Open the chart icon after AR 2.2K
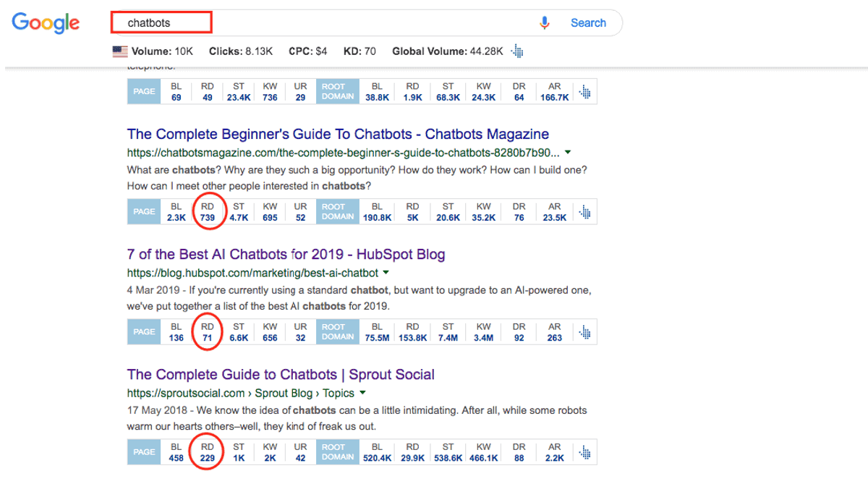The image size is (868, 484). 585,452
